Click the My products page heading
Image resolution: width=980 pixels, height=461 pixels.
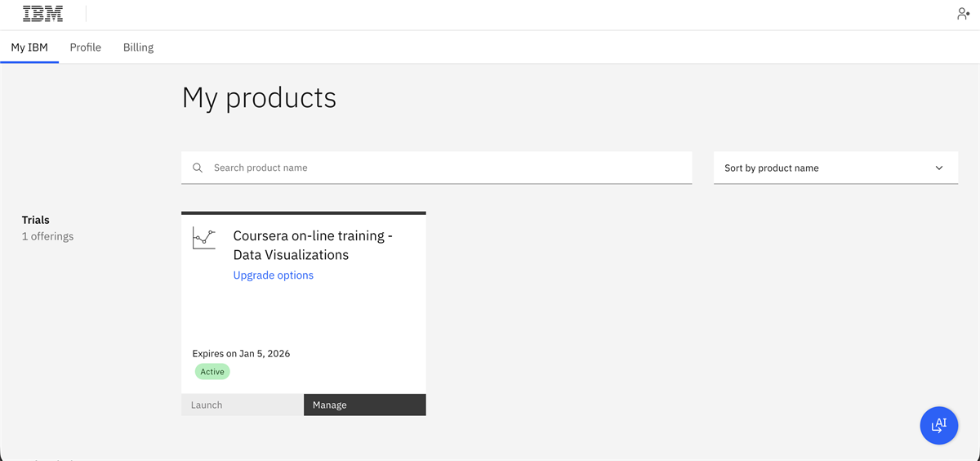[259, 98]
